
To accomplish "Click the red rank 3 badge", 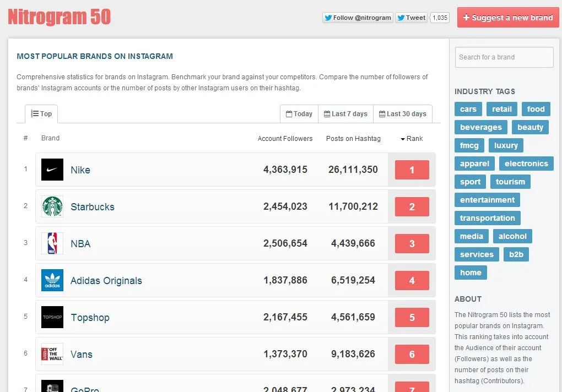I will (412, 243).
